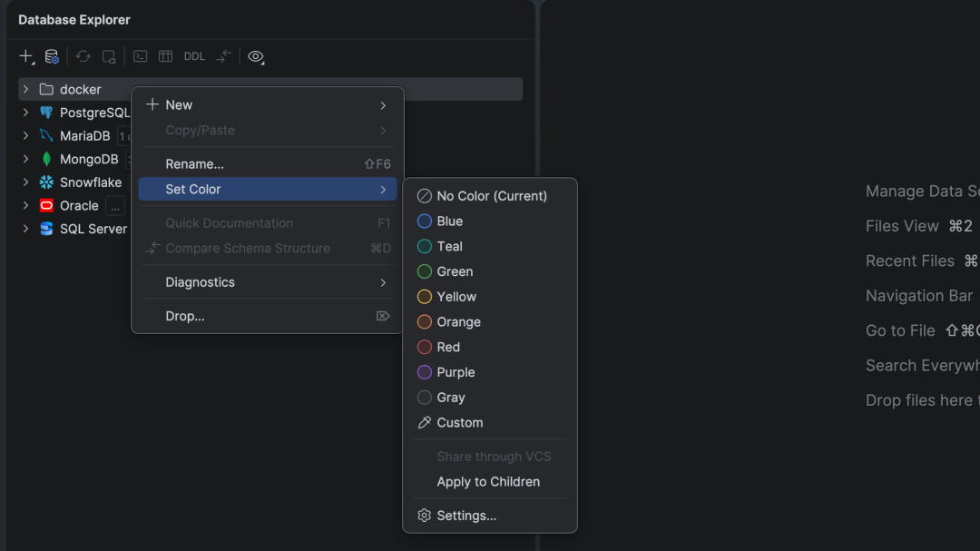Image resolution: width=980 pixels, height=551 pixels.
Task: Click the table editor icon
Action: point(166,56)
